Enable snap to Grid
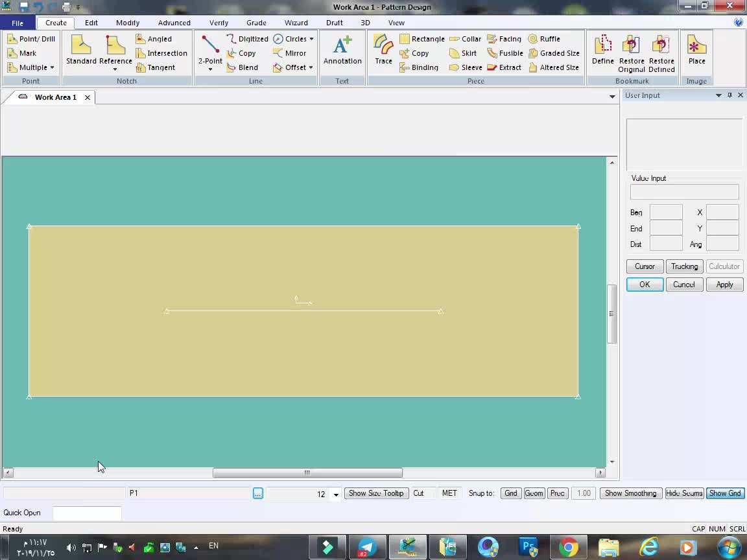Viewport: 747px width, 560px height. click(511, 493)
